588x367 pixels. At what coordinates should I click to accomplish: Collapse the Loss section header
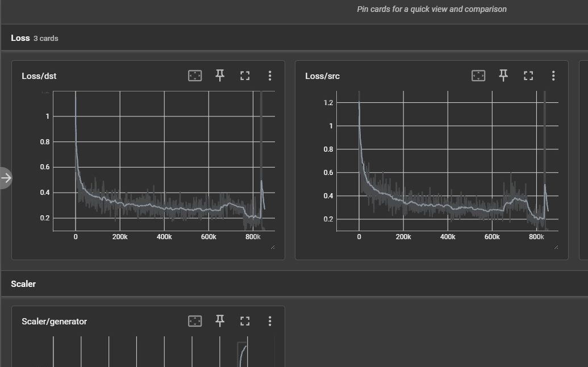coord(294,38)
